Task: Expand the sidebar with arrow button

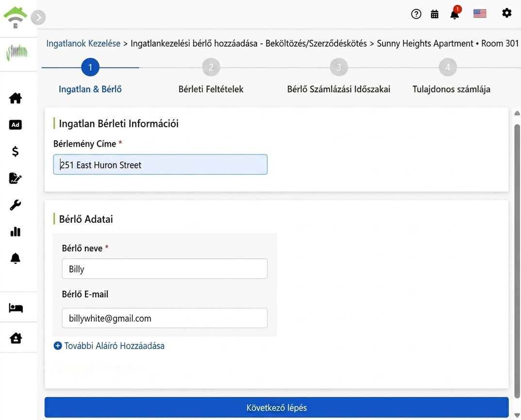Action: 38,17
